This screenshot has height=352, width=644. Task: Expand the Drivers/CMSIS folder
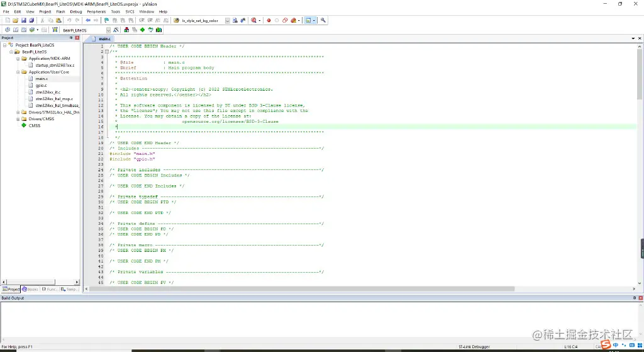[18, 119]
